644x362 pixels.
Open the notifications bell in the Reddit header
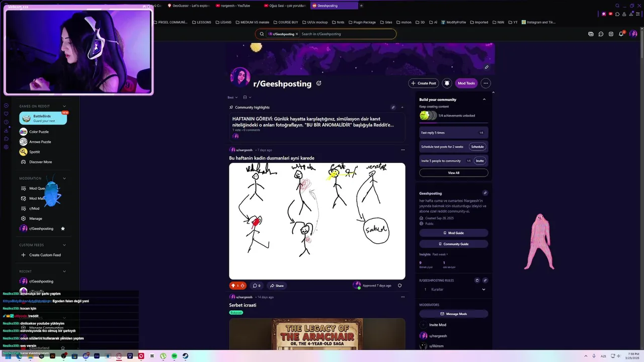coord(621,34)
